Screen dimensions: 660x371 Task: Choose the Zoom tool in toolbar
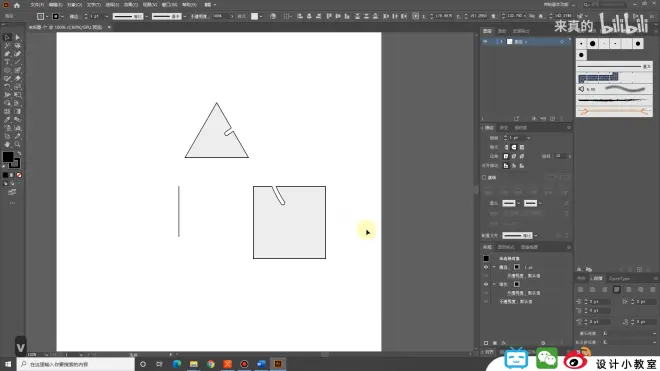click(x=18, y=144)
